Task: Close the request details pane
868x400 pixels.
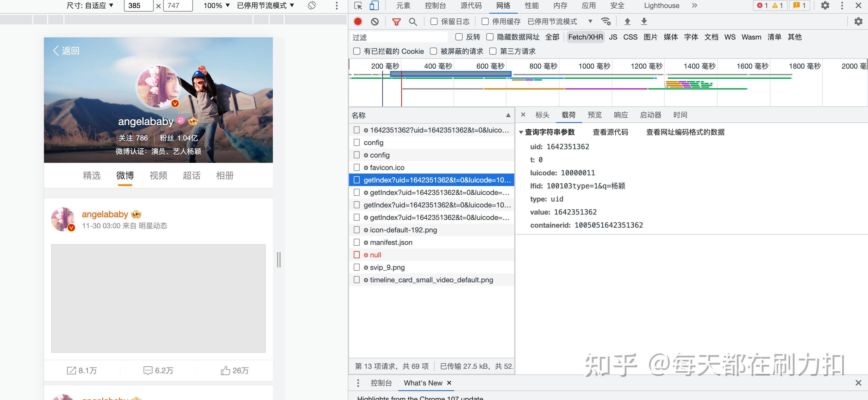Action: pos(523,115)
